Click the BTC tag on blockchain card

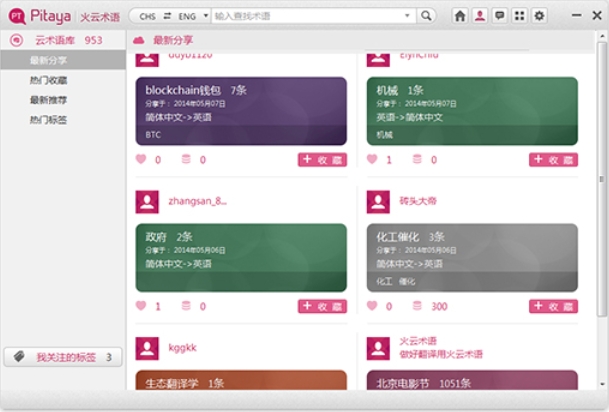tap(153, 135)
